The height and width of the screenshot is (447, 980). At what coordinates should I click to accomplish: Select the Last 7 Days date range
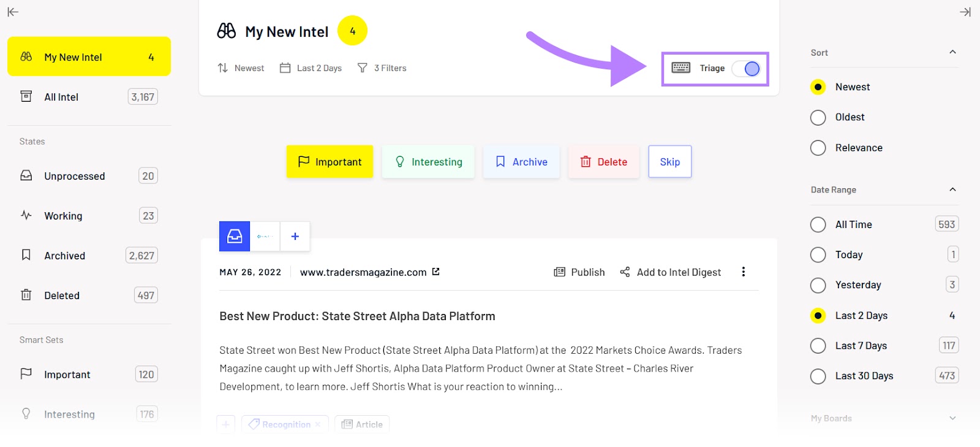pos(818,346)
